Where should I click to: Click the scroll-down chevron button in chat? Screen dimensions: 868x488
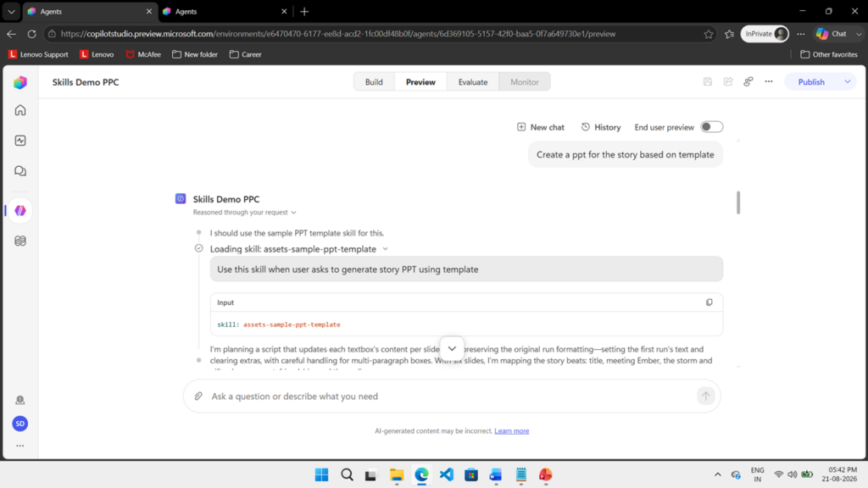click(x=452, y=348)
